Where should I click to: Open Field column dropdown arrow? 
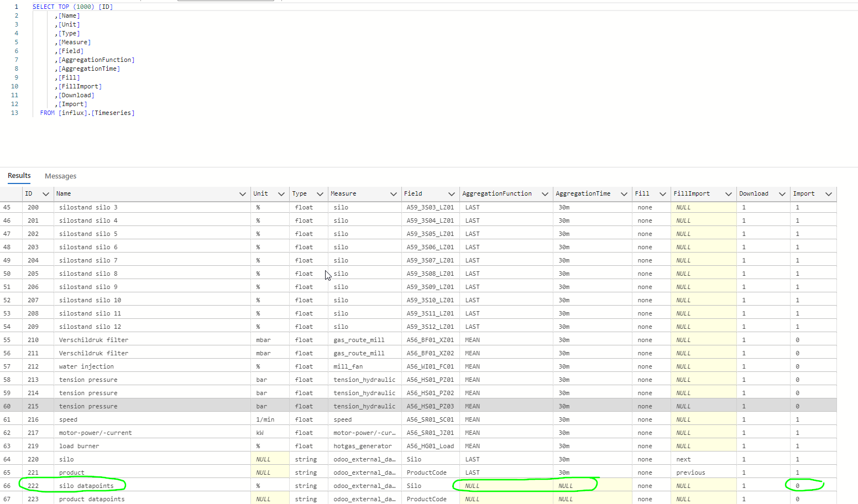click(451, 194)
